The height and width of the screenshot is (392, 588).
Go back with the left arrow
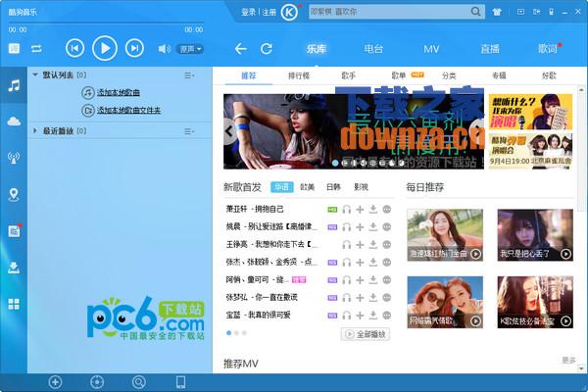point(240,49)
